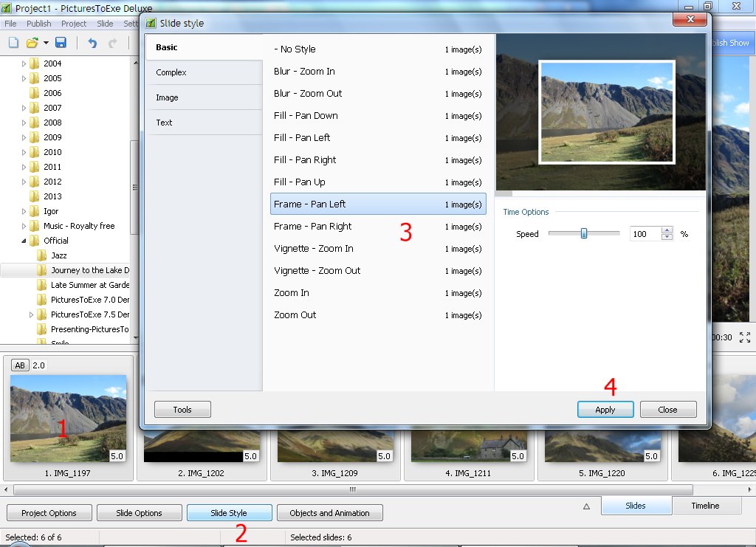Choose the Vignette - Zoom Out style
Screen dimensions: 756x547
378,271
